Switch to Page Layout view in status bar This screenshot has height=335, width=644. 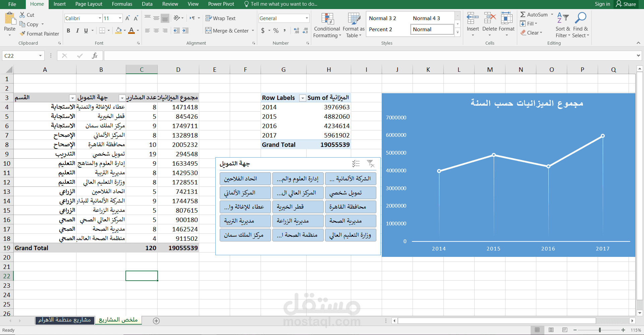tap(551, 330)
